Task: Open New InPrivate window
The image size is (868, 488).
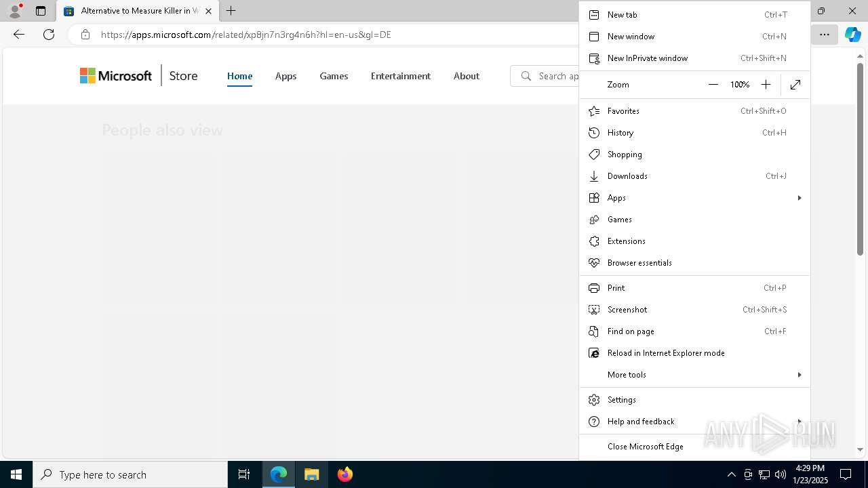Action: [x=694, y=58]
